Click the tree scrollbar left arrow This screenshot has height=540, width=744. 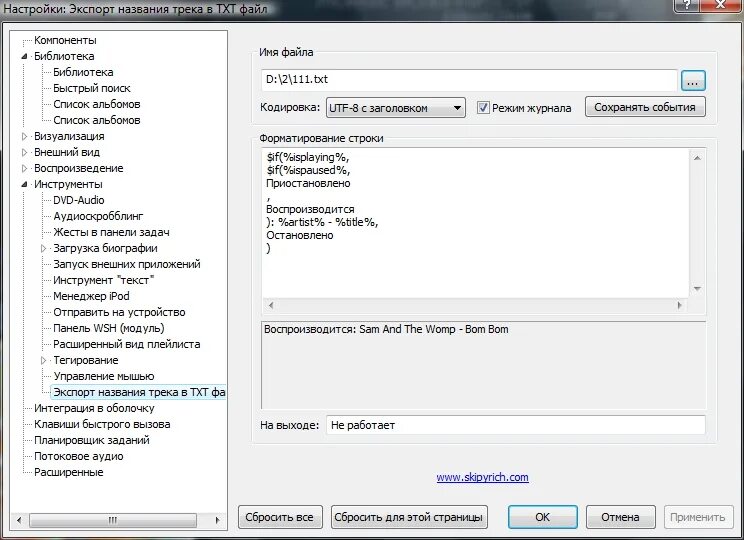click(19, 520)
